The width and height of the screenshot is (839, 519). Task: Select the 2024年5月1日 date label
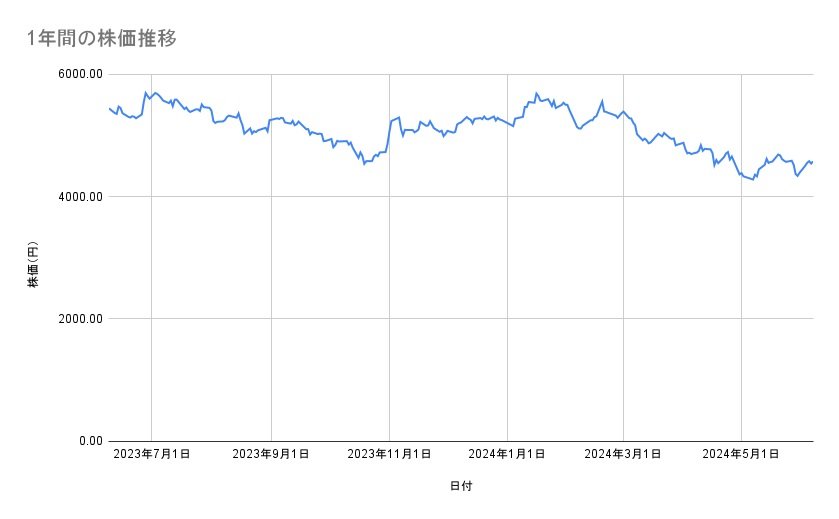click(741, 454)
